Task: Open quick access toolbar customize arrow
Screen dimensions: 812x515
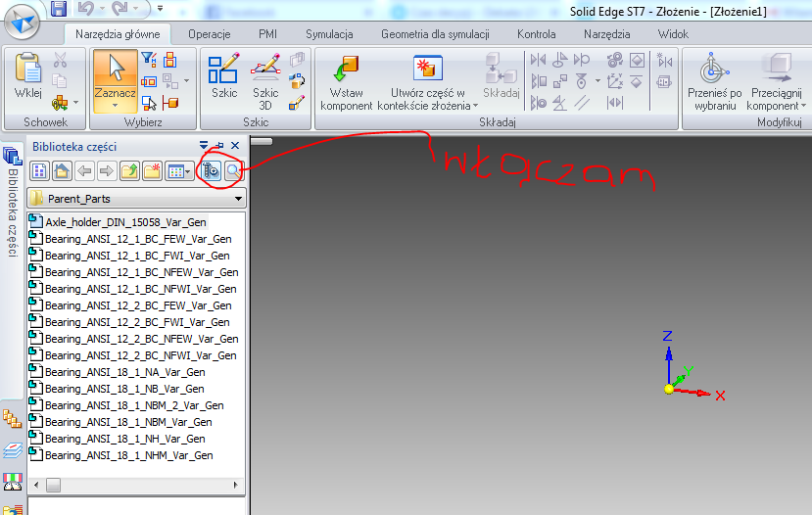Action: coord(160,8)
